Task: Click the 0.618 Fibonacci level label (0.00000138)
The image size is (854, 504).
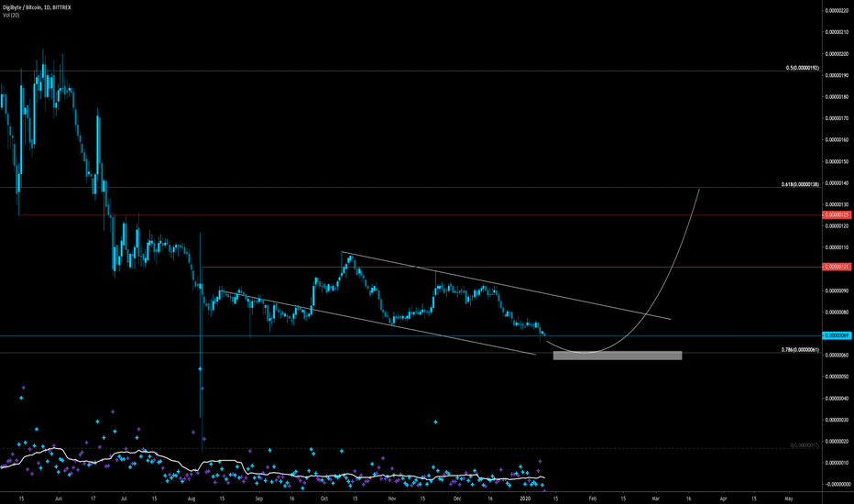Action: click(x=800, y=185)
